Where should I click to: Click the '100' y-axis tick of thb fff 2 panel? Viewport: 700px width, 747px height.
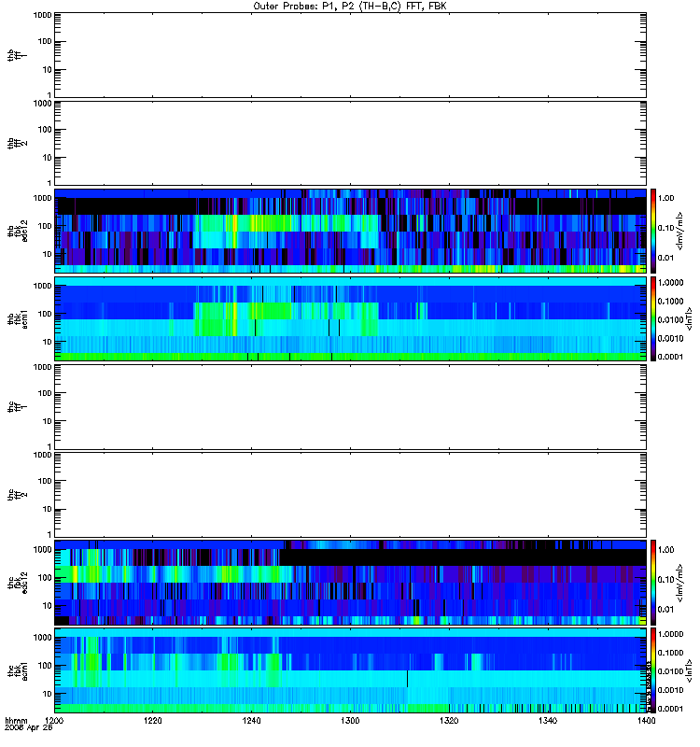point(45,130)
